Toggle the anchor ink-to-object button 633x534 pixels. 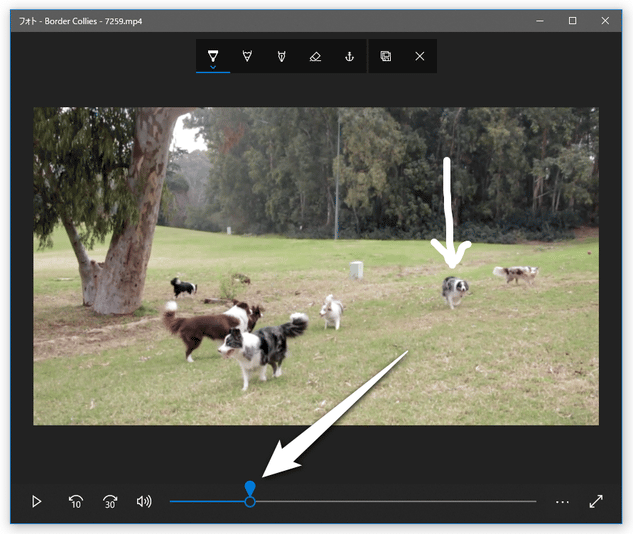(349, 56)
